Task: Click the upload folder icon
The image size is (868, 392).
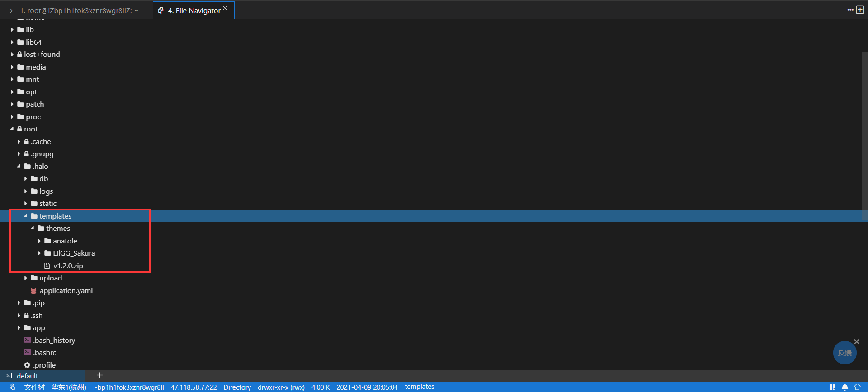Action: click(x=34, y=278)
